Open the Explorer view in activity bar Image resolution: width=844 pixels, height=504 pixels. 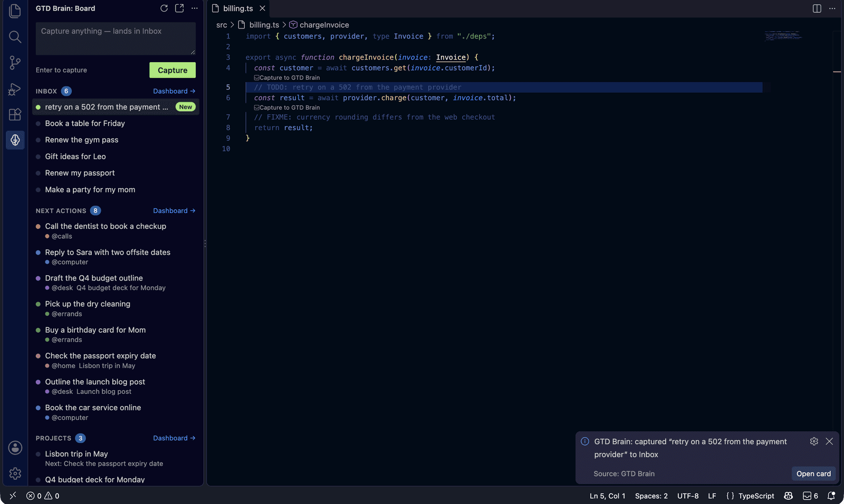coord(15,11)
